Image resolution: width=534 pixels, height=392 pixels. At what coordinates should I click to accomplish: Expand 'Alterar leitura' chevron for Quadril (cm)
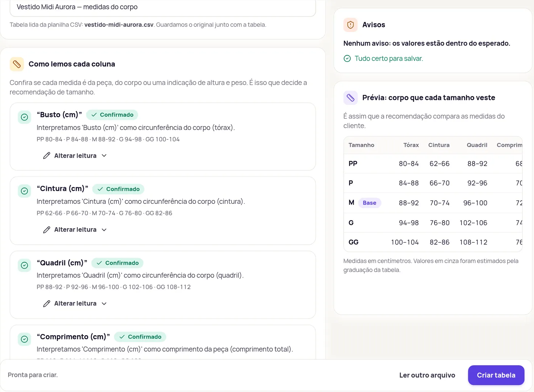point(104,304)
